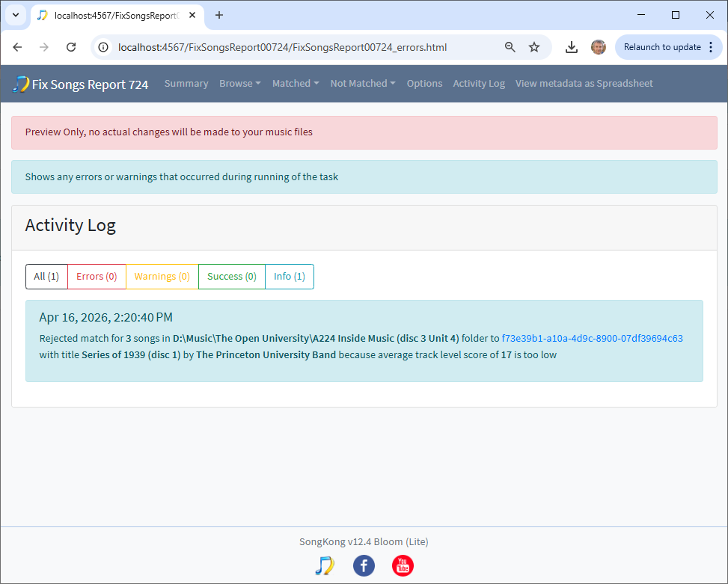Click the SongKong music note footer icon
Image resolution: width=728 pixels, height=584 pixels.
coord(325,565)
